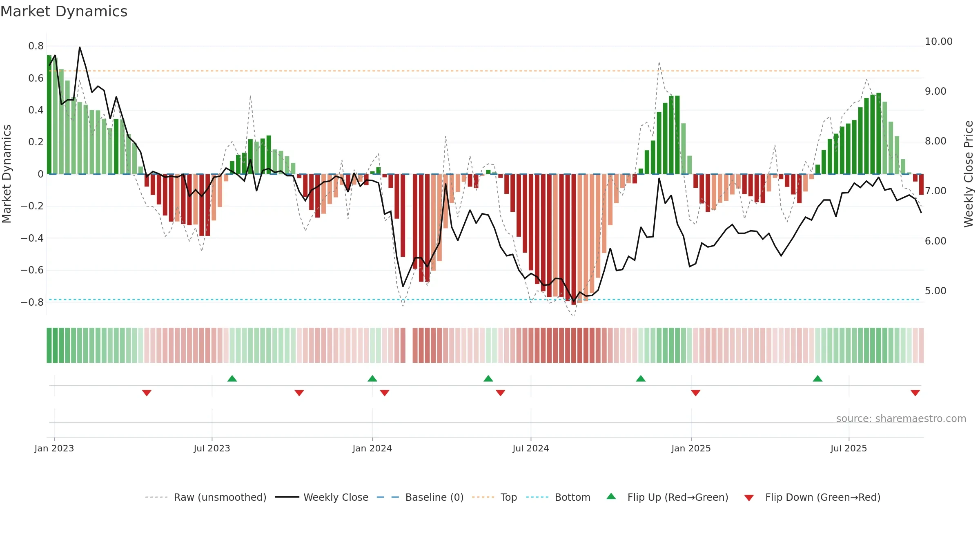The width and height of the screenshot is (980, 551).
Task: Click the flip-up marker at Jan 2024
Action: coord(372,378)
